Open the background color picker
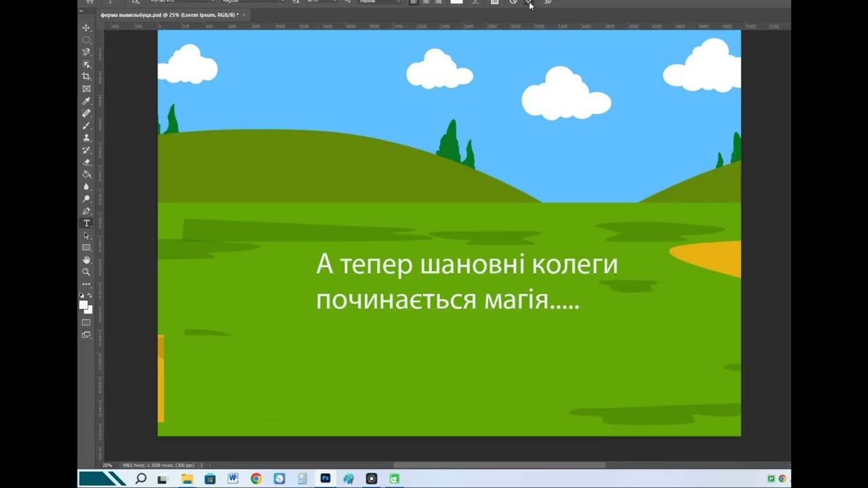 tap(90, 310)
